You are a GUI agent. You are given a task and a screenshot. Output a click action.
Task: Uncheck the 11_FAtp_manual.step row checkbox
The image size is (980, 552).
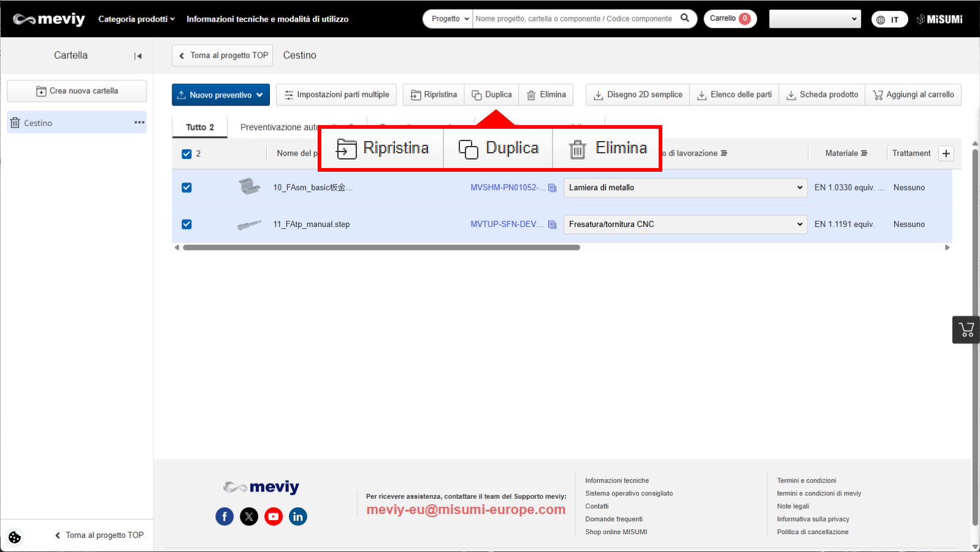pos(186,224)
